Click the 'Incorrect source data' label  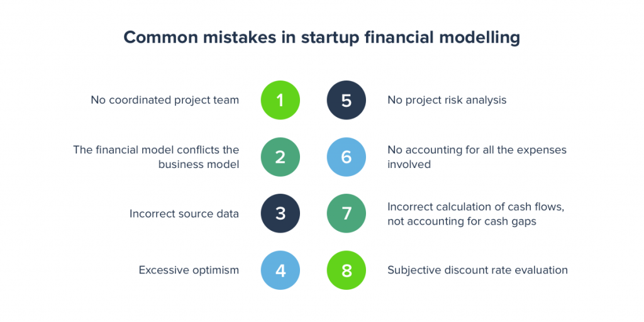184,214
